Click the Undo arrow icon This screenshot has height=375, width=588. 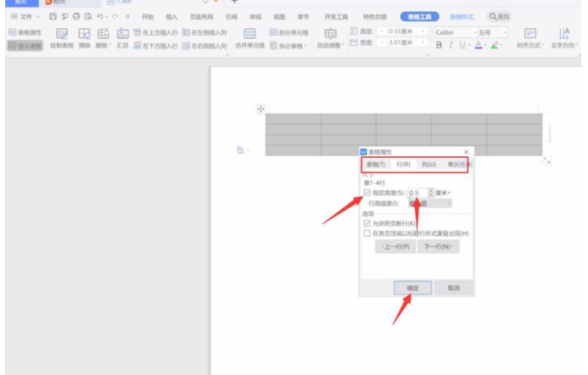point(100,16)
